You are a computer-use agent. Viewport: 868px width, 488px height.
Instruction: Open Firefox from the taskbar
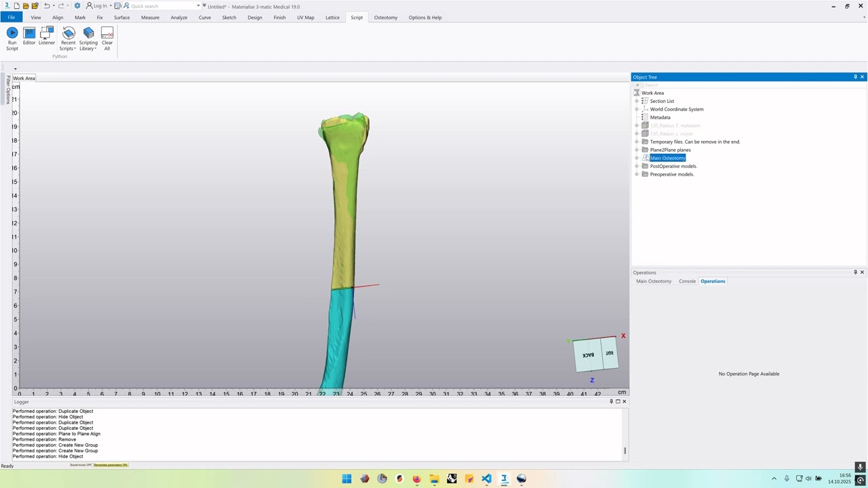[x=416, y=479]
